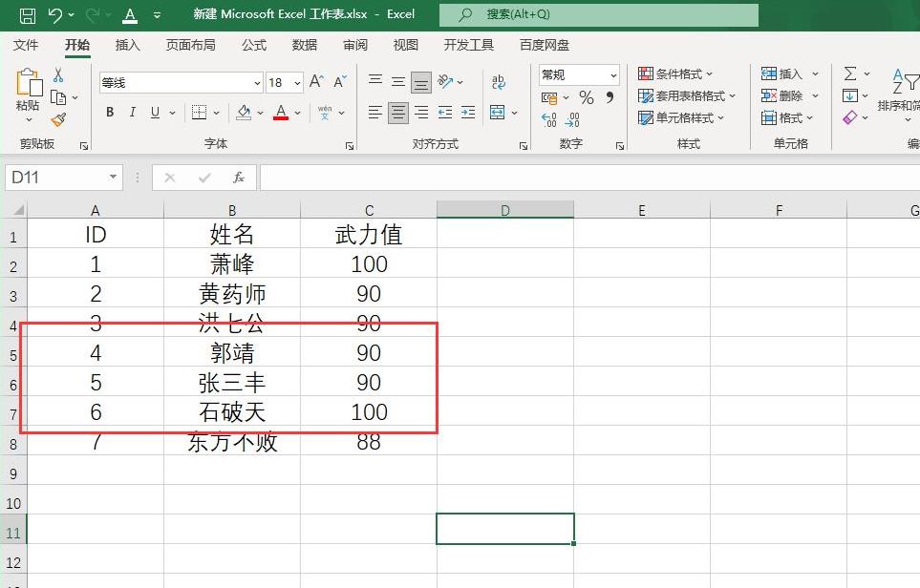This screenshot has width=920, height=588.
Task: Click the fill color bucket icon
Action: (244, 112)
